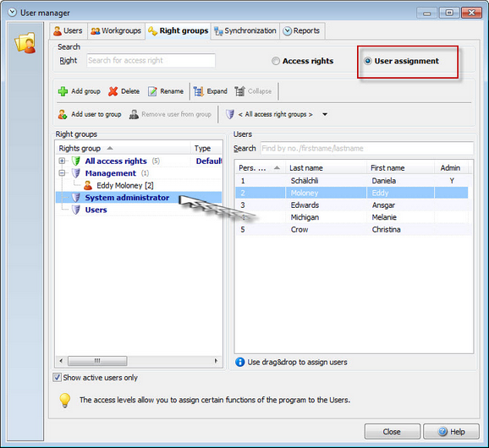
Task: Click the Add group green plus icon
Action: tap(63, 91)
